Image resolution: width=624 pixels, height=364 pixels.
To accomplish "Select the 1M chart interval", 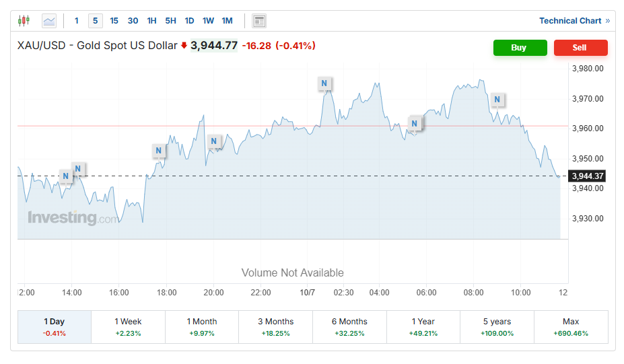I will [x=227, y=21].
